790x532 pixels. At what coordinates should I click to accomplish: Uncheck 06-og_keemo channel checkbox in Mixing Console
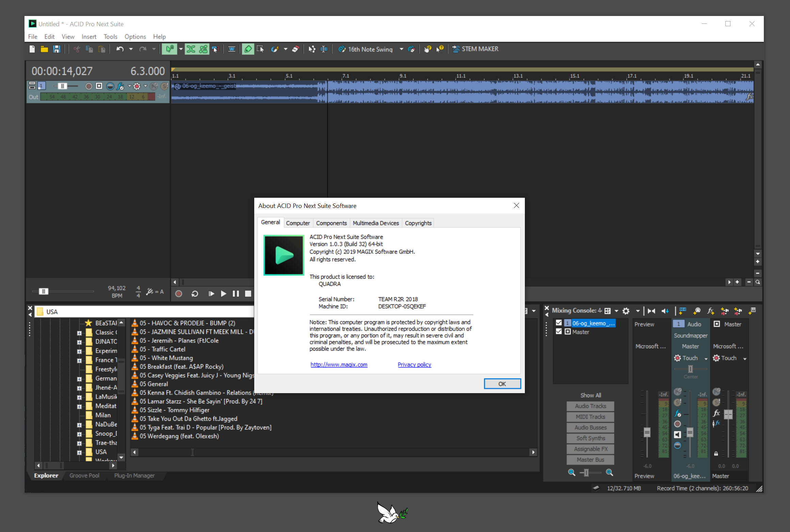tap(559, 323)
